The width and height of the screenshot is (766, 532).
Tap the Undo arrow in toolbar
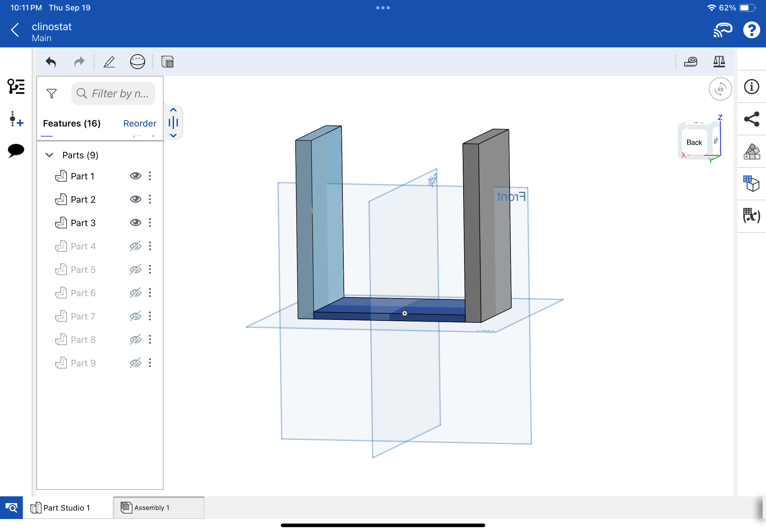[51, 62]
